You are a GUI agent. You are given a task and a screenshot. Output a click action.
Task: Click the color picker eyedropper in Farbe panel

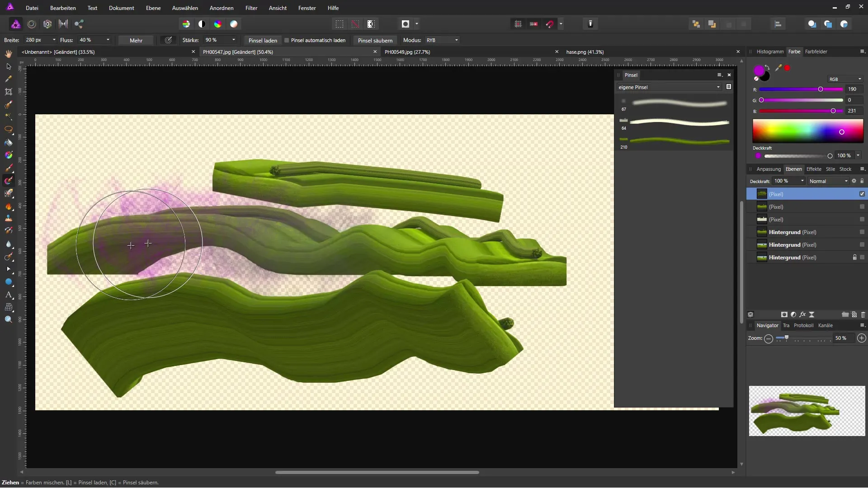click(778, 68)
